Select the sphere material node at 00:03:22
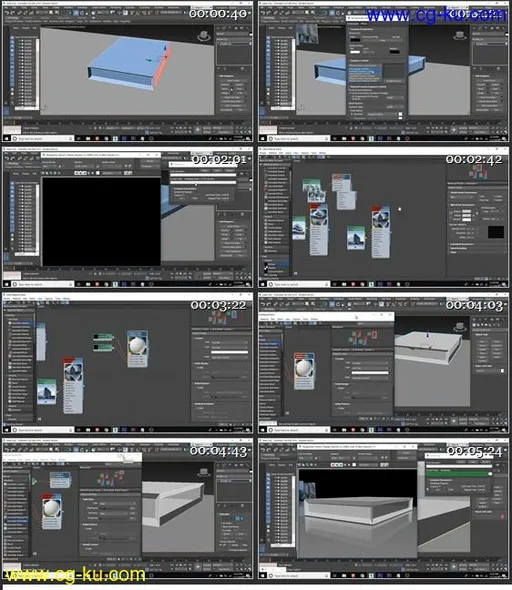This screenshot has width=512, height=590. click(x=137, y=348)
